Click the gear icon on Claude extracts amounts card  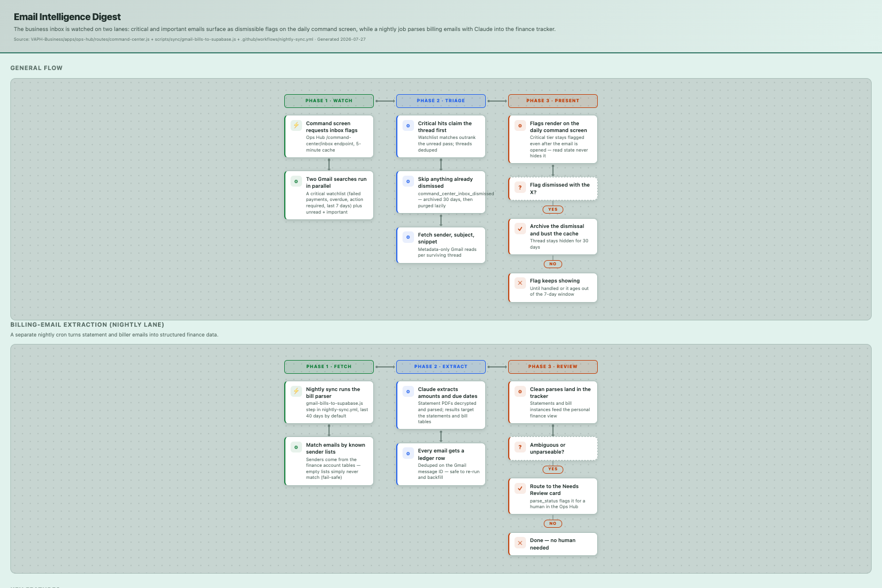point(408,391)
